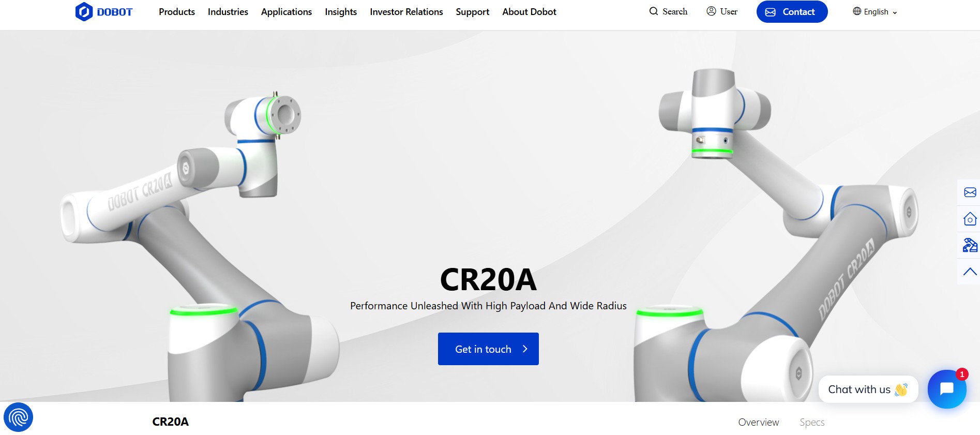Open the Products menu
980x435 pixels.
[x=177, y=11]
